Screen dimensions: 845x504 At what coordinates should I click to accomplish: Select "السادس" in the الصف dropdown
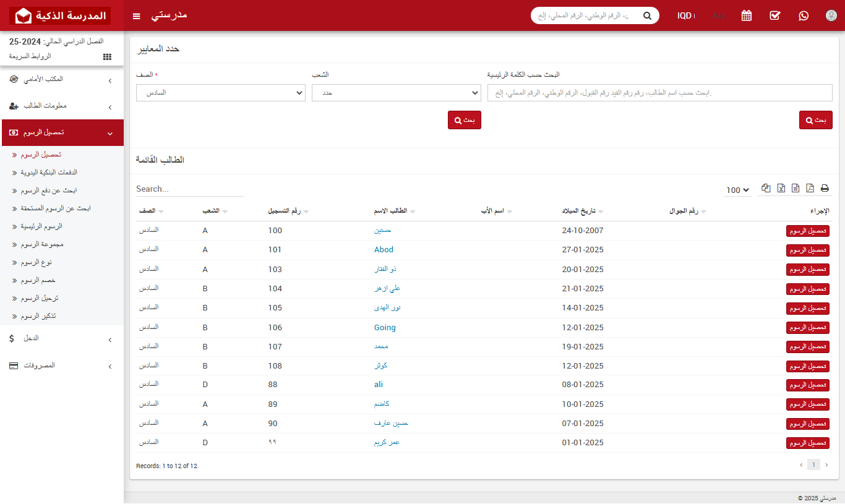(x=221, y=93)
